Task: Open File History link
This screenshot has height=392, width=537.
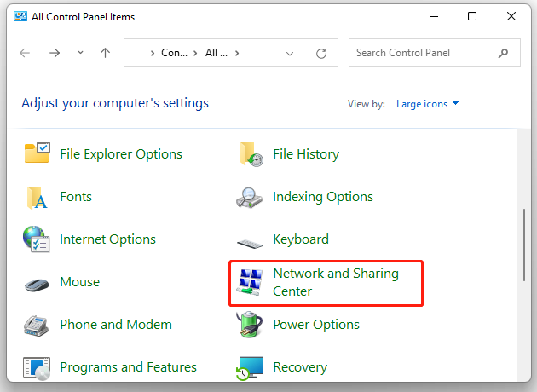Action: (306, 154)
